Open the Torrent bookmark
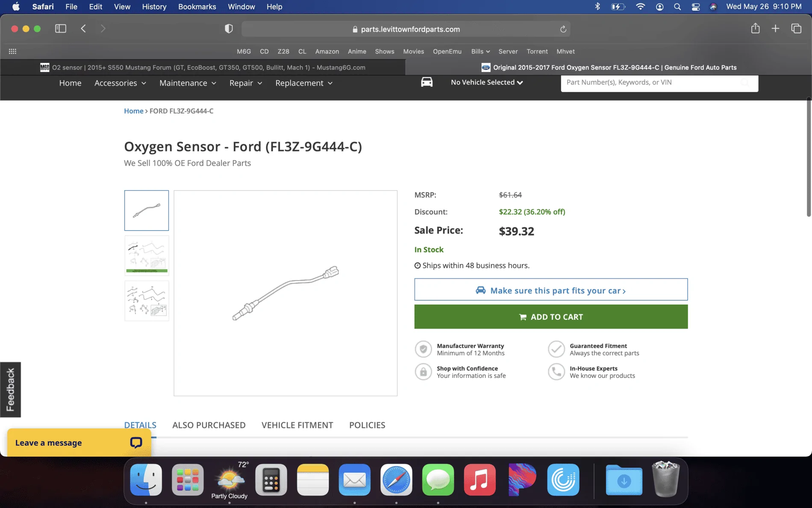 click(537, 51)
